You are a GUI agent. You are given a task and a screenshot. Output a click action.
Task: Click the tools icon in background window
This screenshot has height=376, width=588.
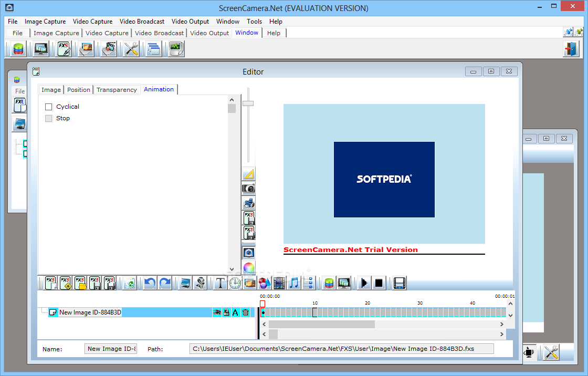[x=551, y=352]
